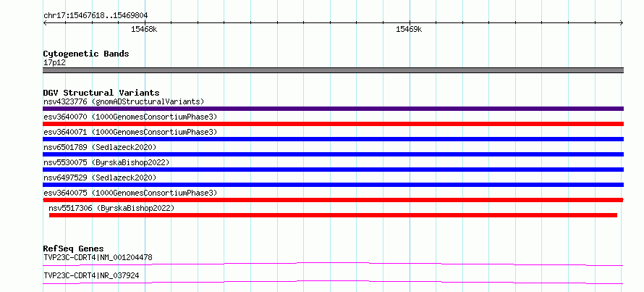644x292 pixels.
Task: Click the red esv3640075 variant bar
Action: [x=333, y=200]
